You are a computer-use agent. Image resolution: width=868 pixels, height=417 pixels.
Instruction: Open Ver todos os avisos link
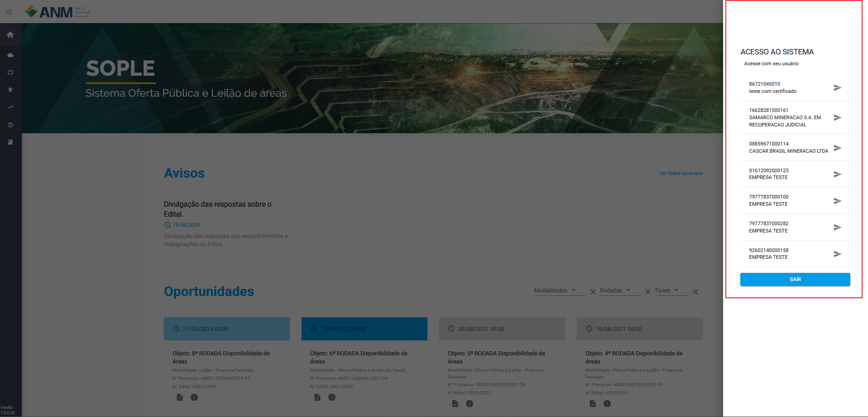pos(681,173)
